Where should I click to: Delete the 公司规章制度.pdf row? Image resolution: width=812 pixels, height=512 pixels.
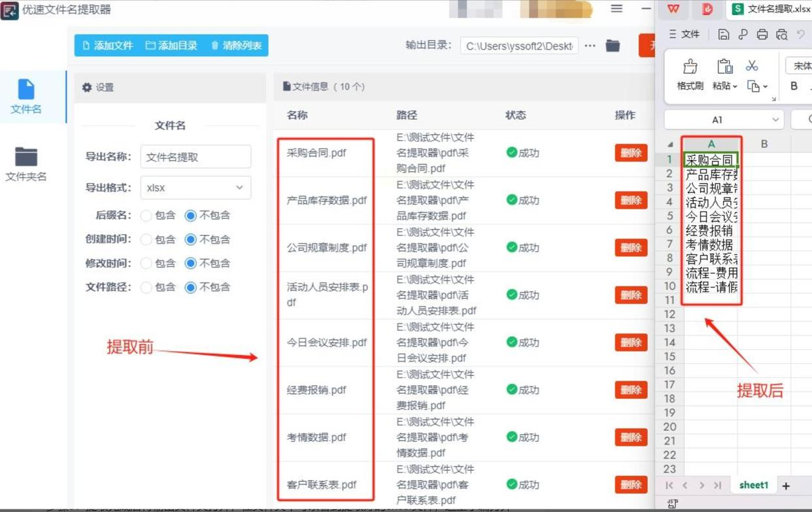(x=631, y=248)
